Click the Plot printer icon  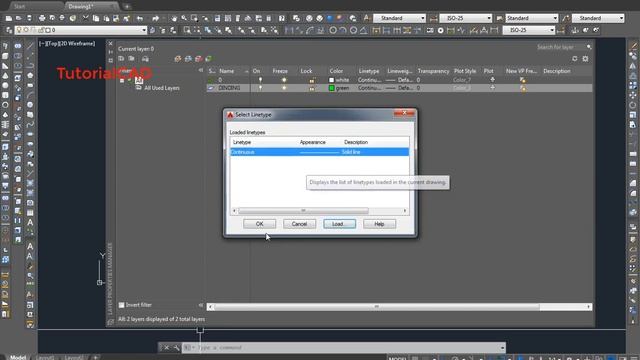tap(42, 18)
